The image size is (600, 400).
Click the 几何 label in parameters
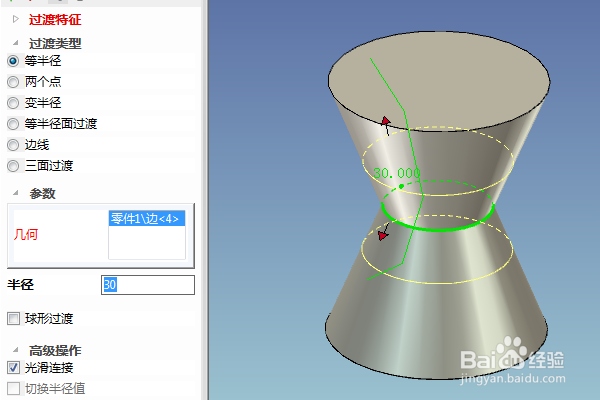pos(26,234)
